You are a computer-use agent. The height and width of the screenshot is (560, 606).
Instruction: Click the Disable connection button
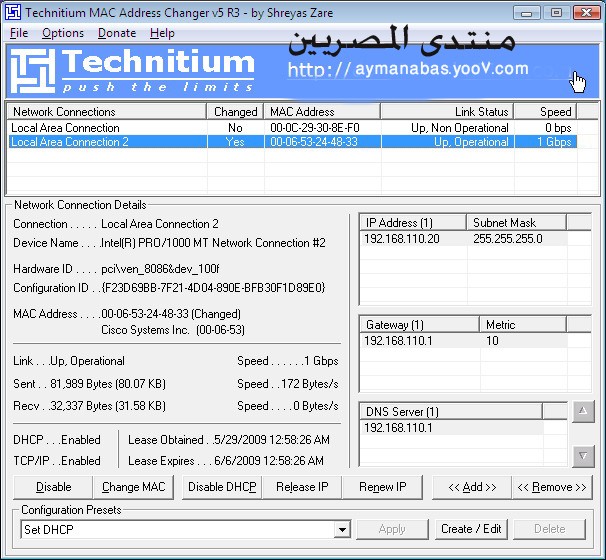(x=53, y=487)
